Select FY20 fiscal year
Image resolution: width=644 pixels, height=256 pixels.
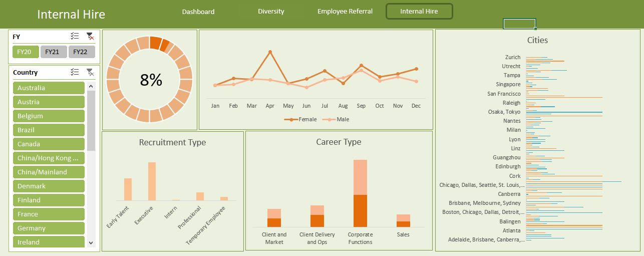[x=26, y=52]
